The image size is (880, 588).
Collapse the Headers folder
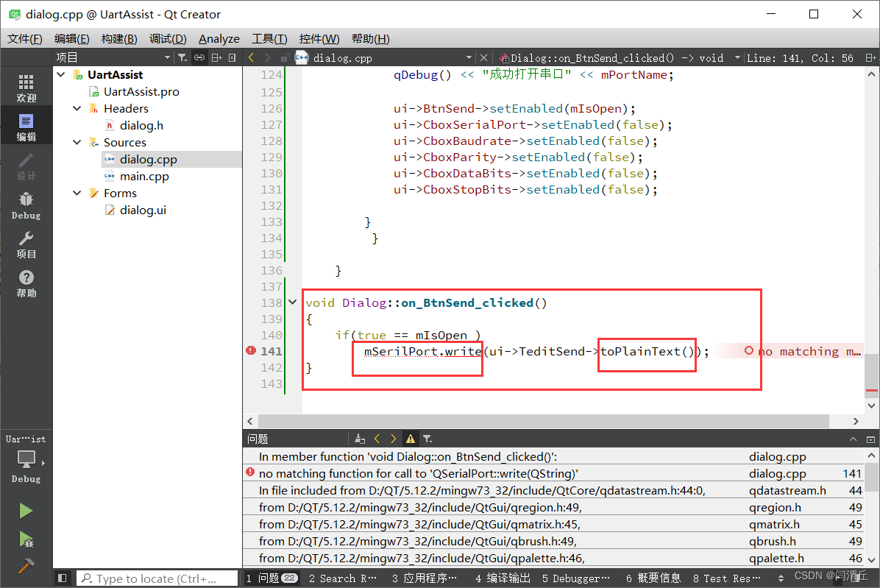[77, 108]
